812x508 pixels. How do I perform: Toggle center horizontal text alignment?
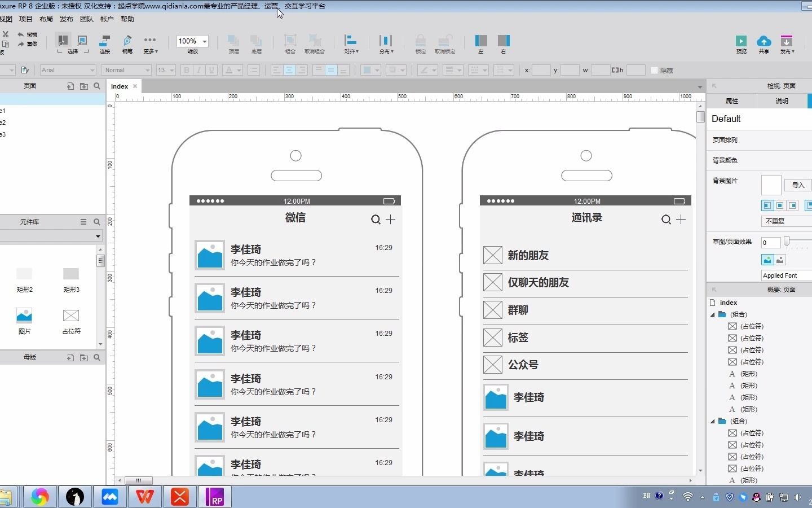click(x=289, y=70)
